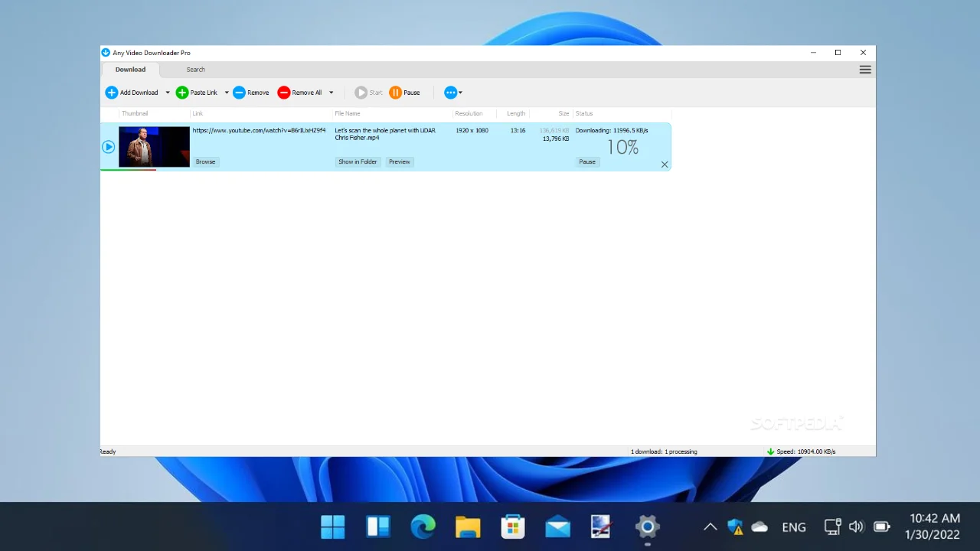Remove the download row with X icon
This screenshot has height=551, width=980.
point(665,165)
